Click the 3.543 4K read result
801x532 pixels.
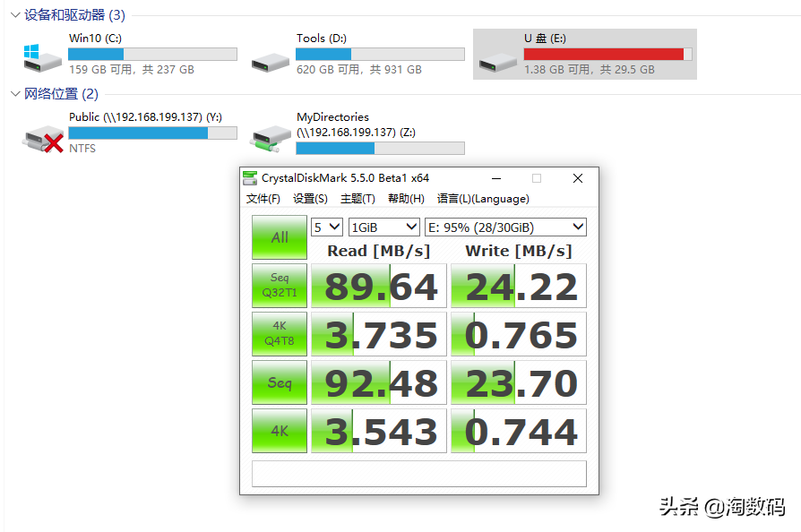(x=379, y=431)
